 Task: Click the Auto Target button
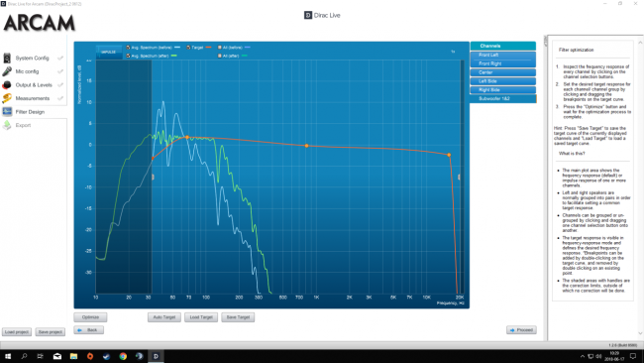(164, 317)
